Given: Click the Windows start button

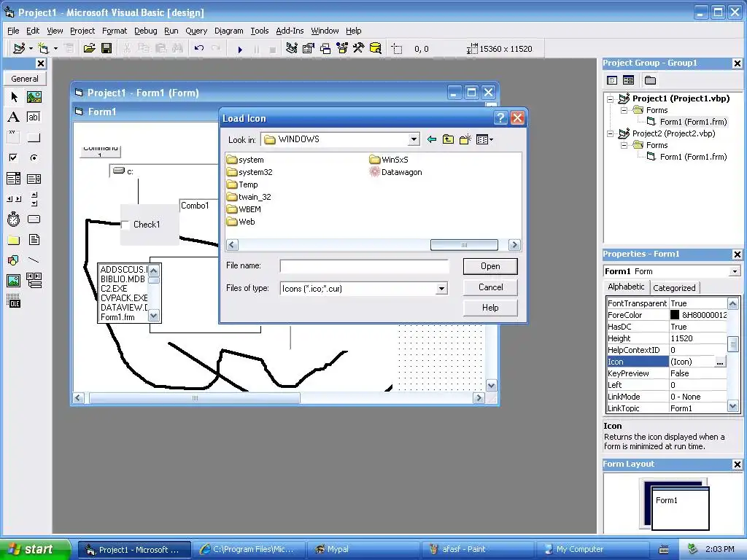Looking at the screenshot, I should 36,549.
